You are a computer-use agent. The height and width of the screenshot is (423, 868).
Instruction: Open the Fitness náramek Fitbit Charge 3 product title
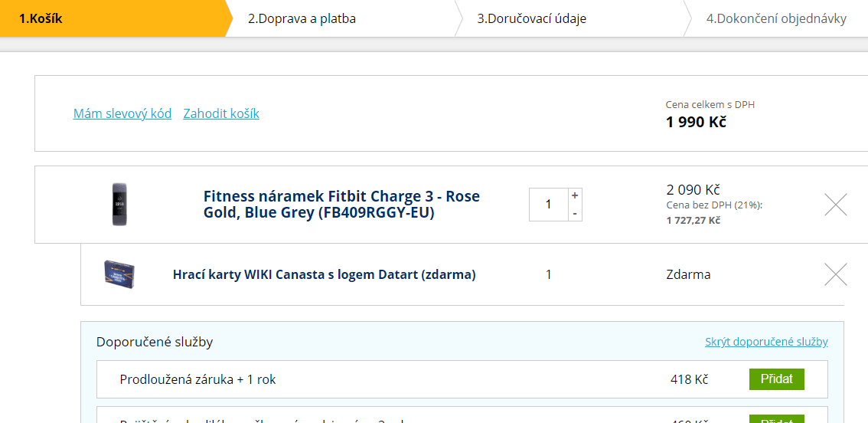point(341,205)
